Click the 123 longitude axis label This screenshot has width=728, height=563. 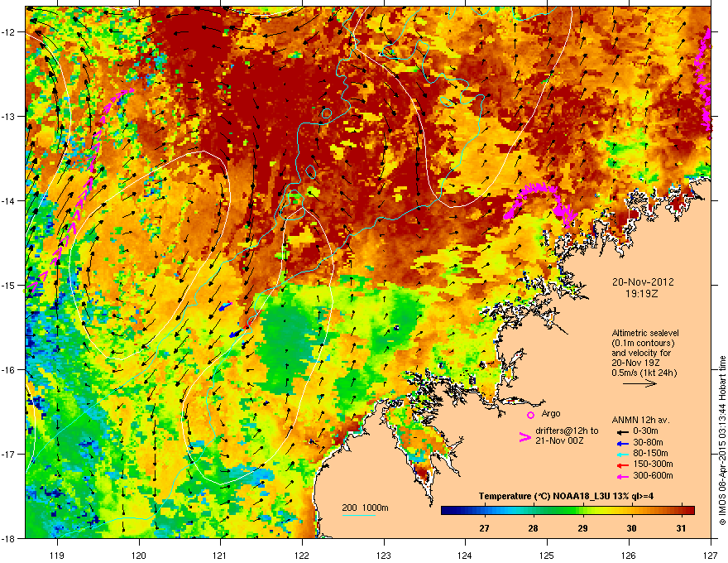pos(384,555)
